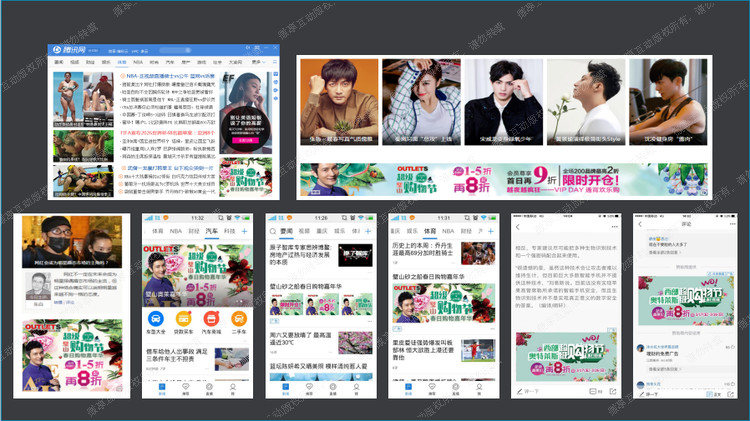
Task: Select the 汽车 tab in the 11:32 phone screen
Action: pos(211,231)
